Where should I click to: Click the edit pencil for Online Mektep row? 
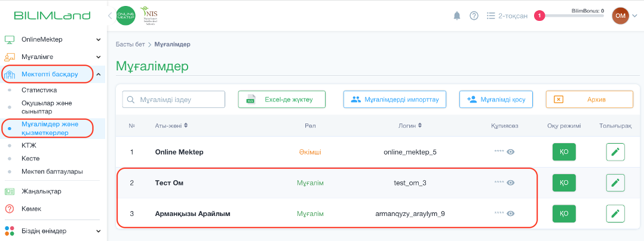click(615, 152)
